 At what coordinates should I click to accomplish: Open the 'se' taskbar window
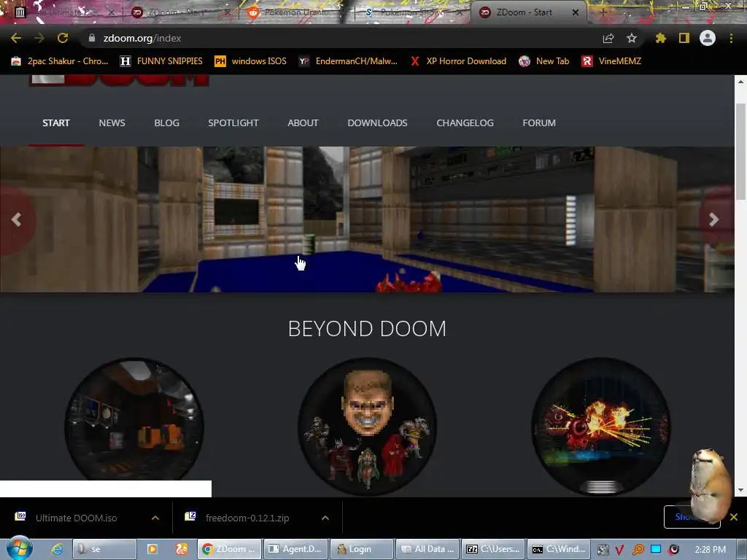pos(105,549)
